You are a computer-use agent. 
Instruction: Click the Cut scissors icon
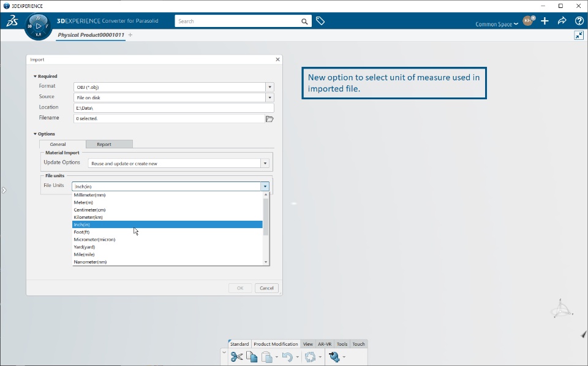click(x=236, y=357)
